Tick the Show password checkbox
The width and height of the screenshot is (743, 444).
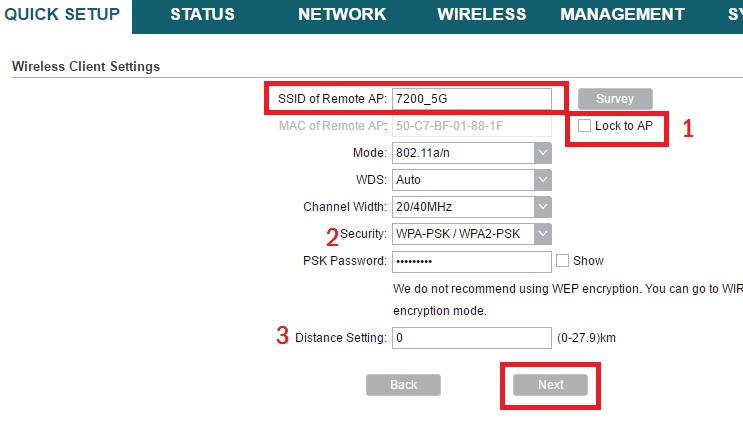(x=562, y=261)
